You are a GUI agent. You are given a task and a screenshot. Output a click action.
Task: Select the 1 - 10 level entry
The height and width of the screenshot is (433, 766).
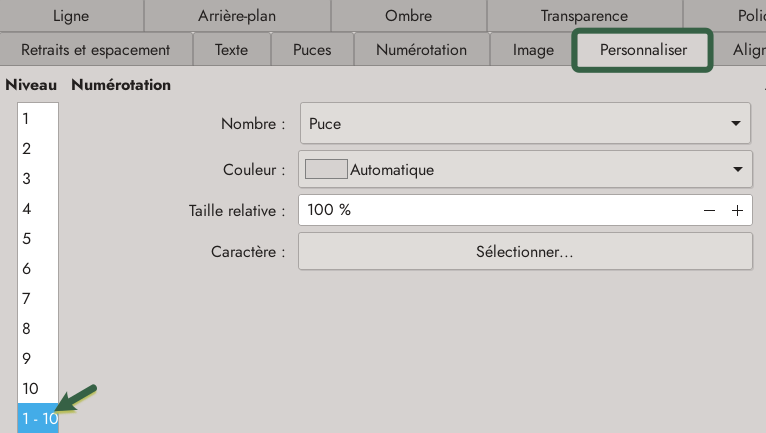tap(38, 419)
